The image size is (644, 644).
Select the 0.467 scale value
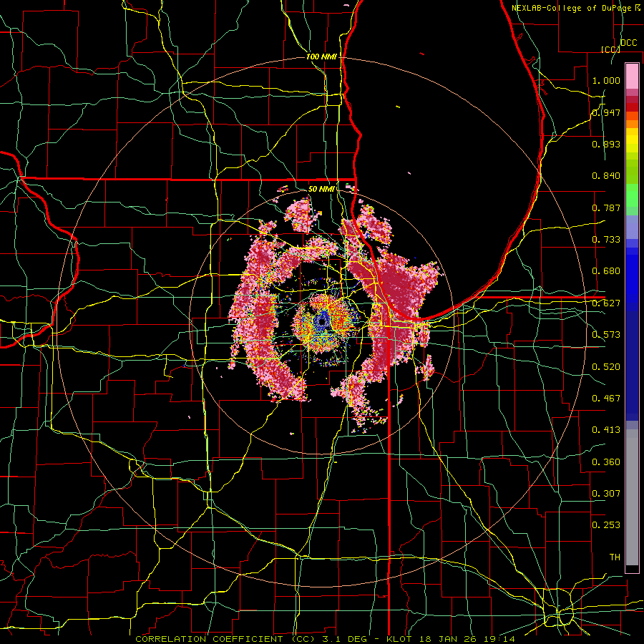click(606, 399)
